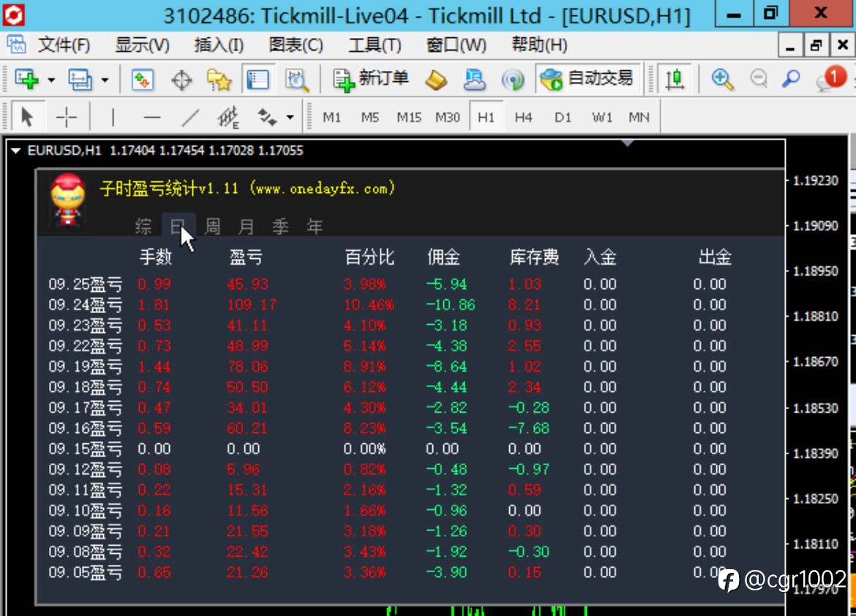Click the blue search magnifier icon
The width and height of the screenshot is (856, 616).
click(791, 79)
